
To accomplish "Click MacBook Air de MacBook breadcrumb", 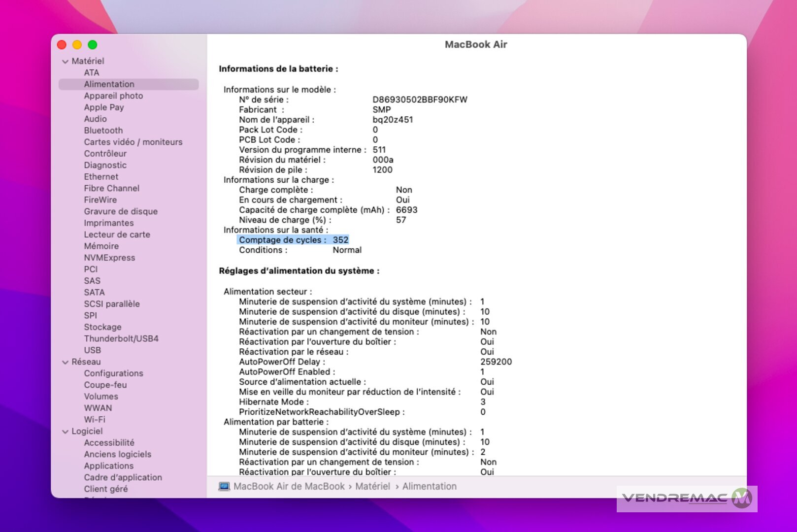I will tap(289, 487).
